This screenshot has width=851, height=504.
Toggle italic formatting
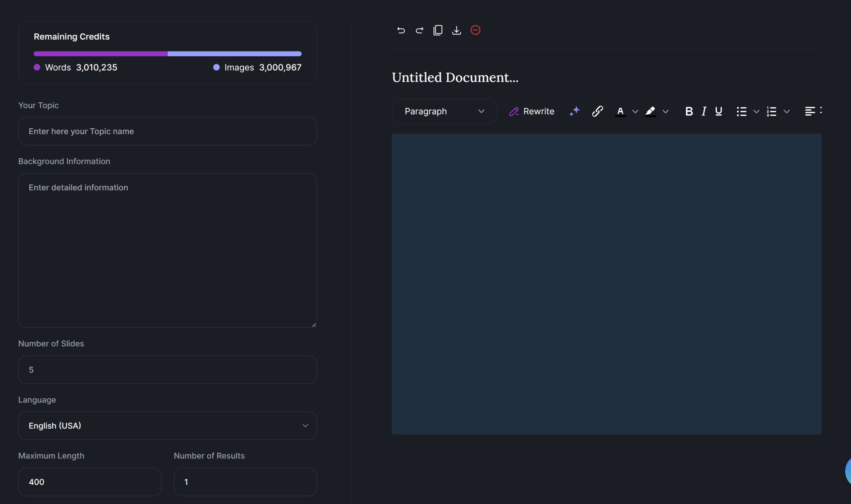(704, 111)
